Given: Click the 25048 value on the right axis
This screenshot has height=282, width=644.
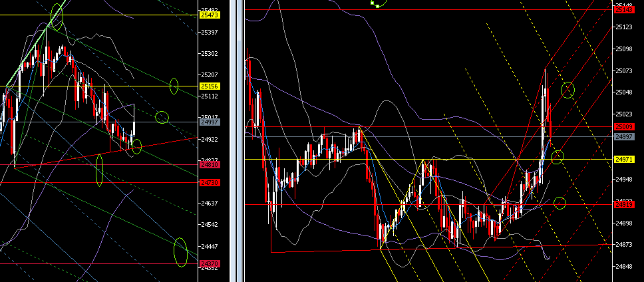Looking at the screenshot, I should point(625,92).
